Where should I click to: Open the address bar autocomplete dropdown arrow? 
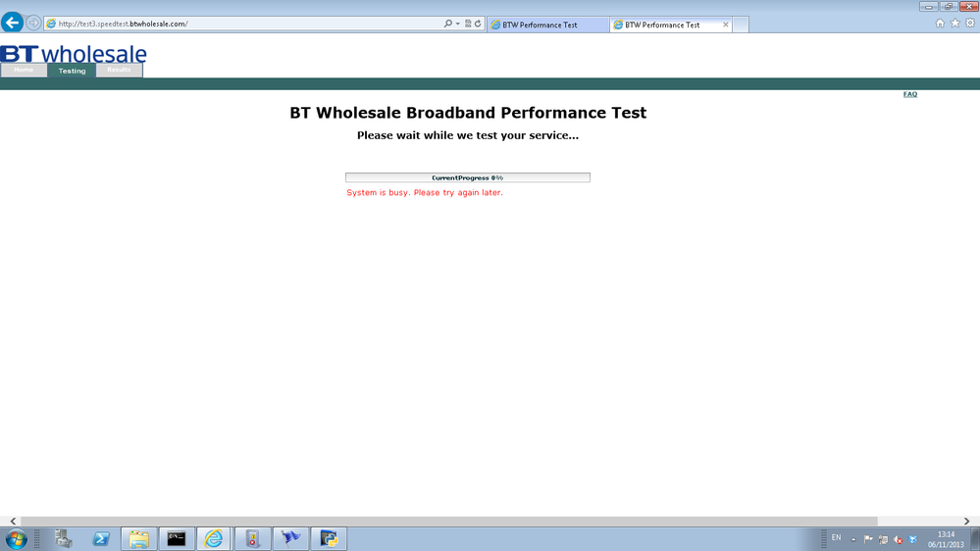[457, 24]
